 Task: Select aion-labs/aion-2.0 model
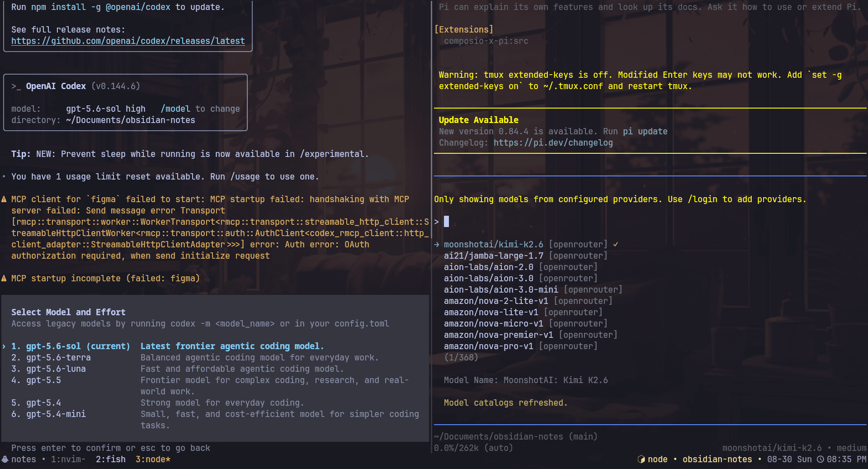(521, 267)
